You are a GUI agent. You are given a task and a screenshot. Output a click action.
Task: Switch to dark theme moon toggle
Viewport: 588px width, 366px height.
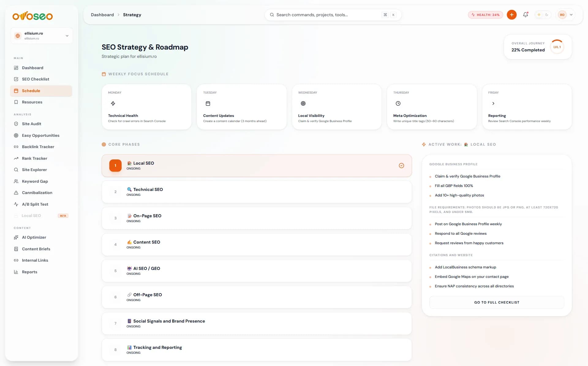[x=547, y=15]
